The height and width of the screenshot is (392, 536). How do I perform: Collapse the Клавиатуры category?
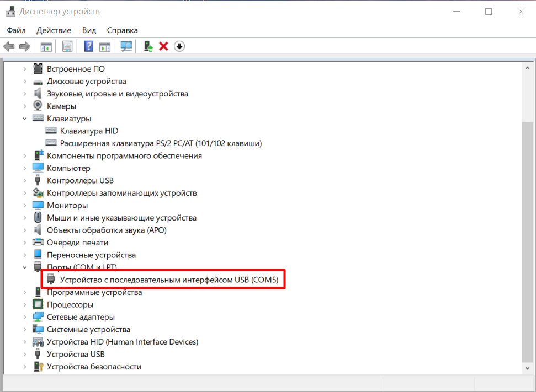pos(25,119)
